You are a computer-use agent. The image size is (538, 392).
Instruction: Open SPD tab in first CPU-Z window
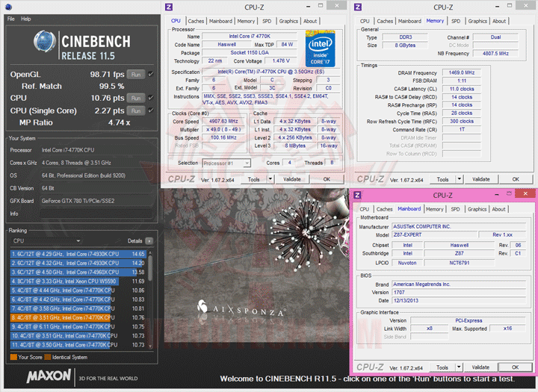[x=267, y=21]
